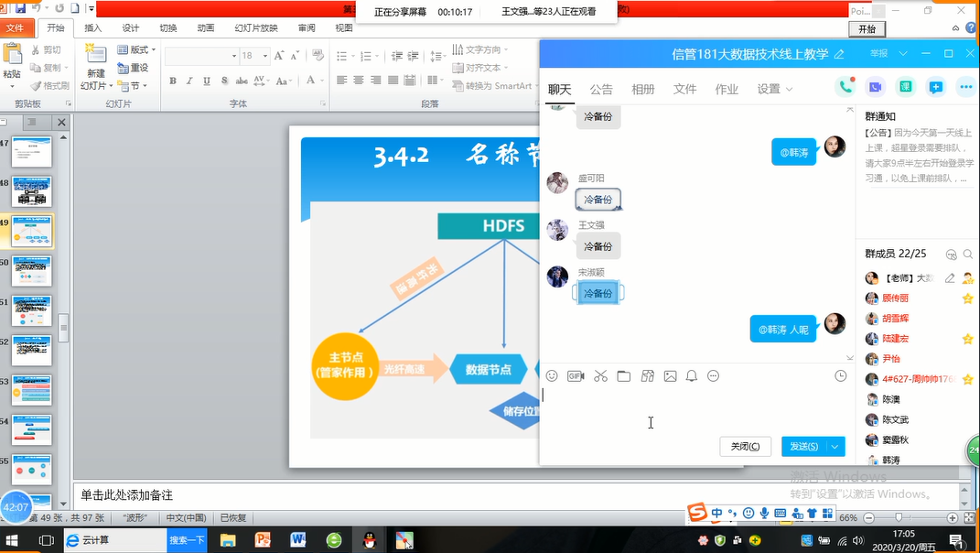
Task: Start a voice call in the group
Action: pos(845,87)
